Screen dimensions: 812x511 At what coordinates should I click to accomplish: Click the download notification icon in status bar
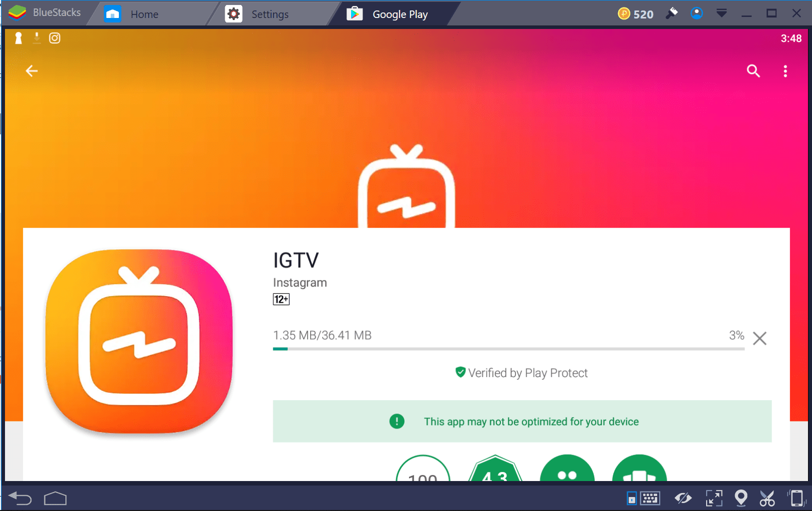pyautogui.click(x=36, y=38)
